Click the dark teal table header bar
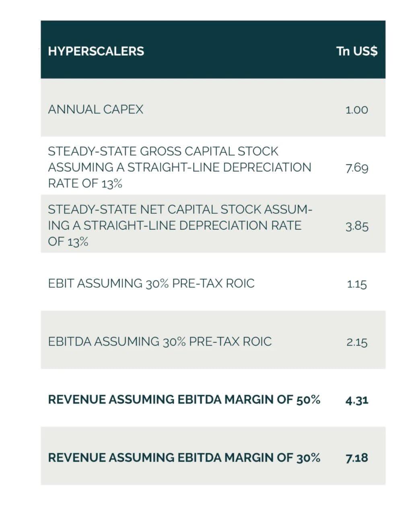Screen dimensions: 420x511 click(213, 49)
